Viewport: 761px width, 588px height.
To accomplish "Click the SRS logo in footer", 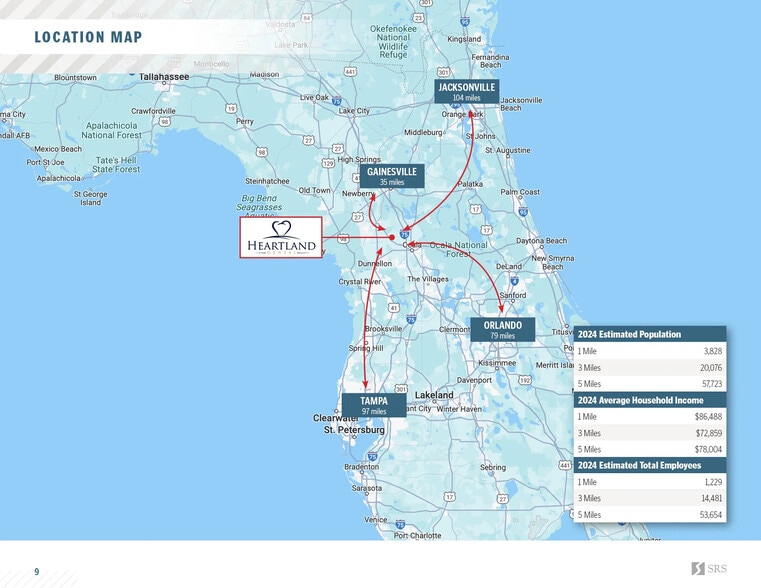I will coord(709,569).
